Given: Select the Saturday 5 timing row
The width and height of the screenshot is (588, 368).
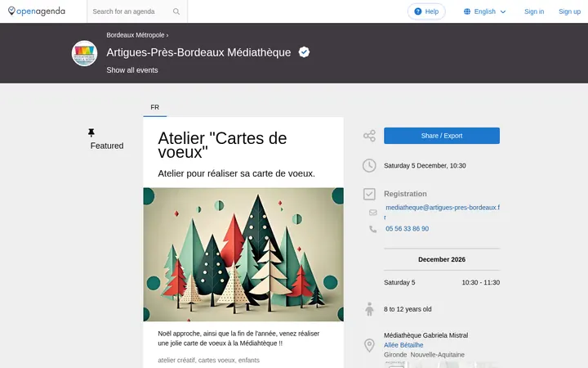Looking at the screenshot, I should pyautogui.click(x=442, y=282).
